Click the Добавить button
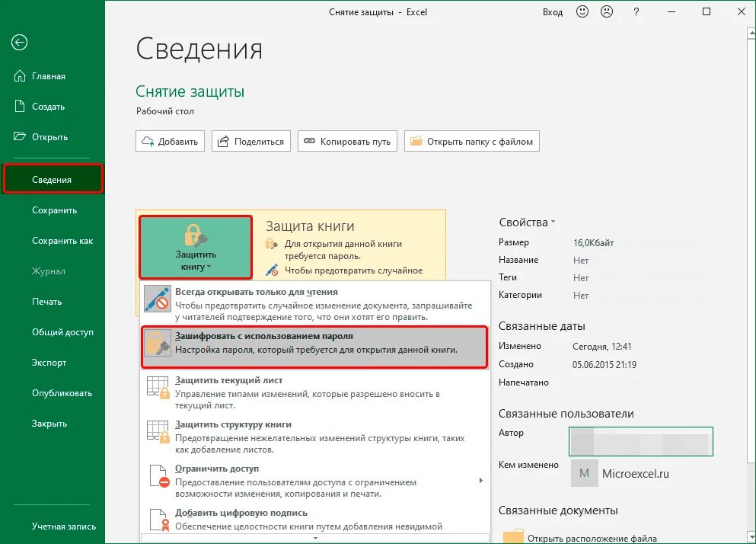 point(171,141)
